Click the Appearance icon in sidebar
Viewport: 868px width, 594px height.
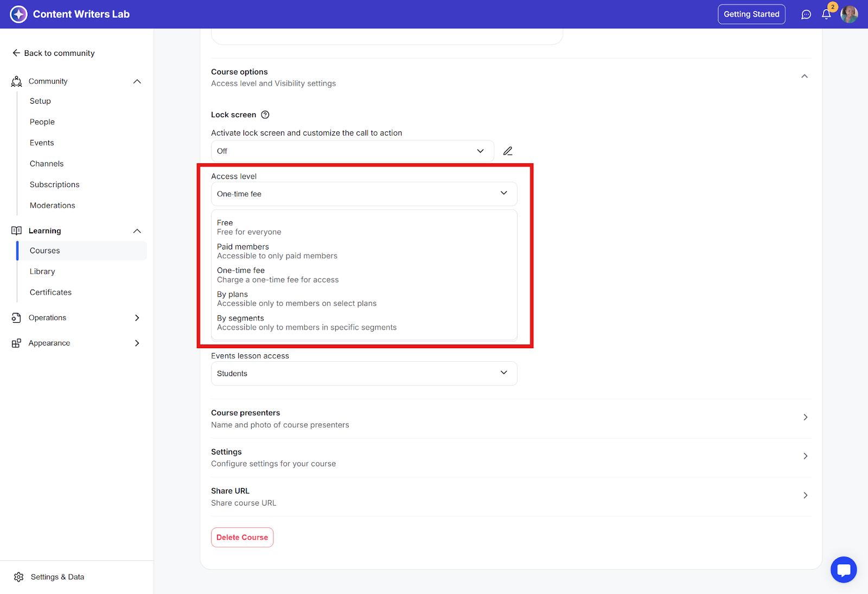click(x=16, y=343)
